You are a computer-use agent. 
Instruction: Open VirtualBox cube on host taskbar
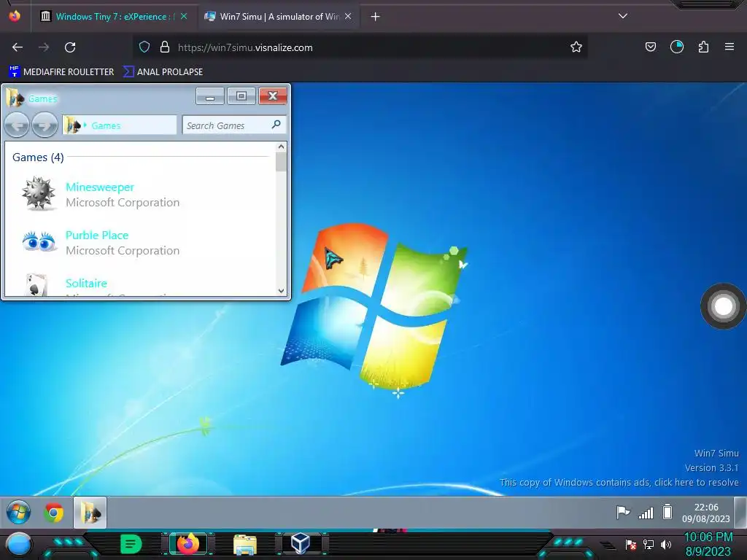coord(301,543)
